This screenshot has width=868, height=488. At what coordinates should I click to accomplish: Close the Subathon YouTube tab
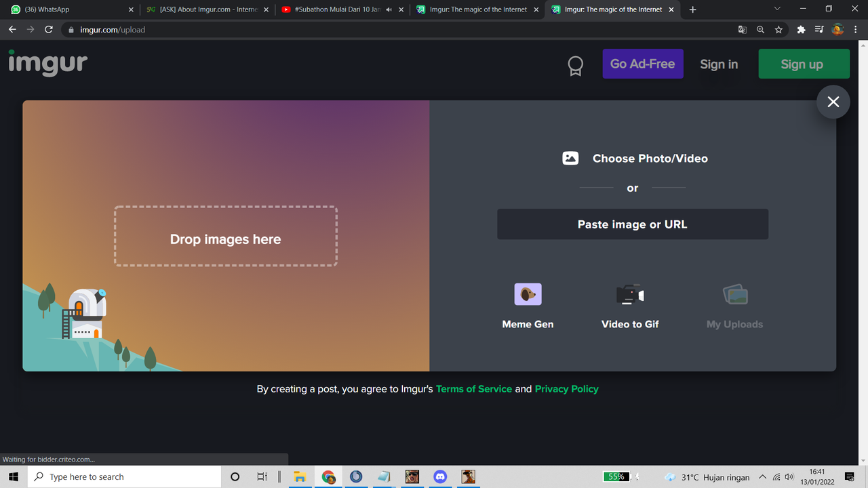401,9
